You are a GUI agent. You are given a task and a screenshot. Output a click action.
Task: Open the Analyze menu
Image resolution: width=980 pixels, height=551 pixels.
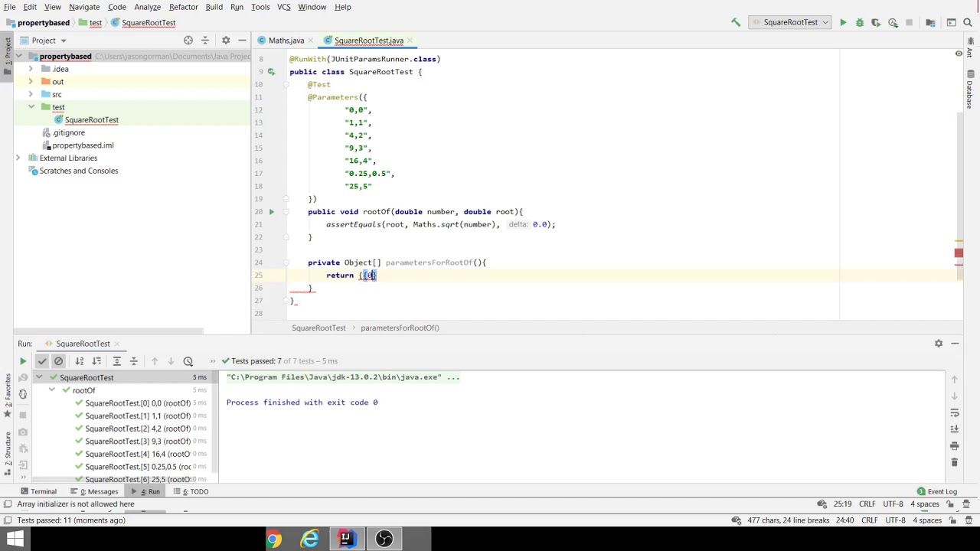point(147,7)
